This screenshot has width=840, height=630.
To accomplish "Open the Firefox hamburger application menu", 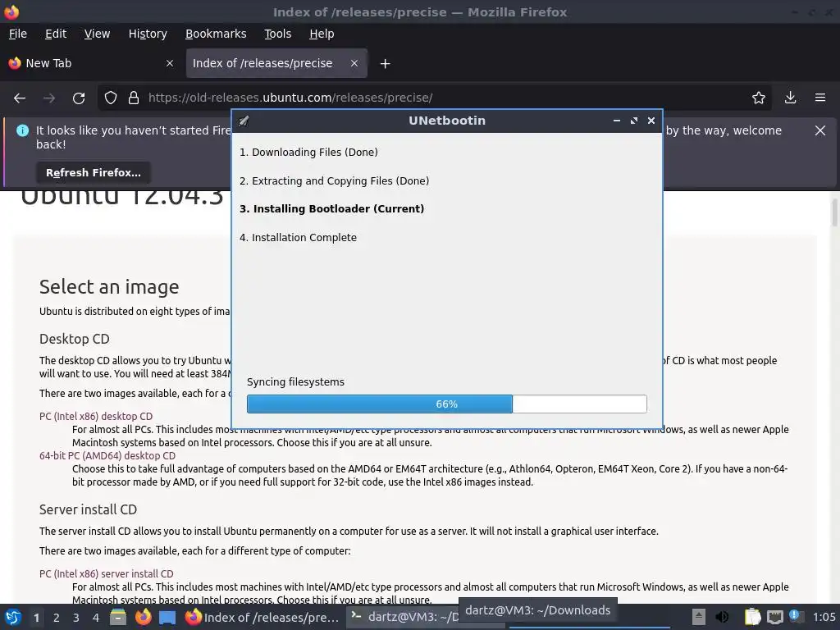I will pyautogui.click(x=820, y=98).
